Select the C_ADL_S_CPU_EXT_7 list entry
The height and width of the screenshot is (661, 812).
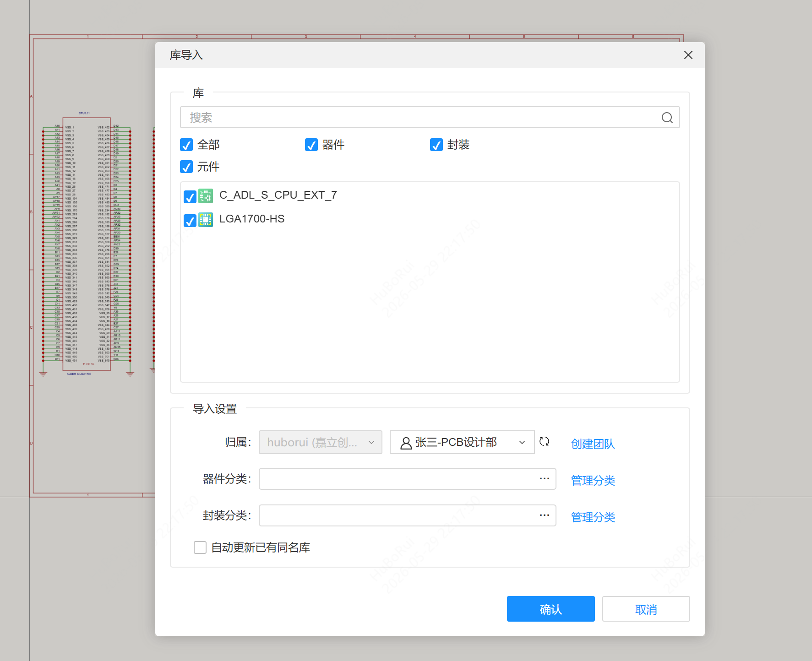[x=278, y=195]
